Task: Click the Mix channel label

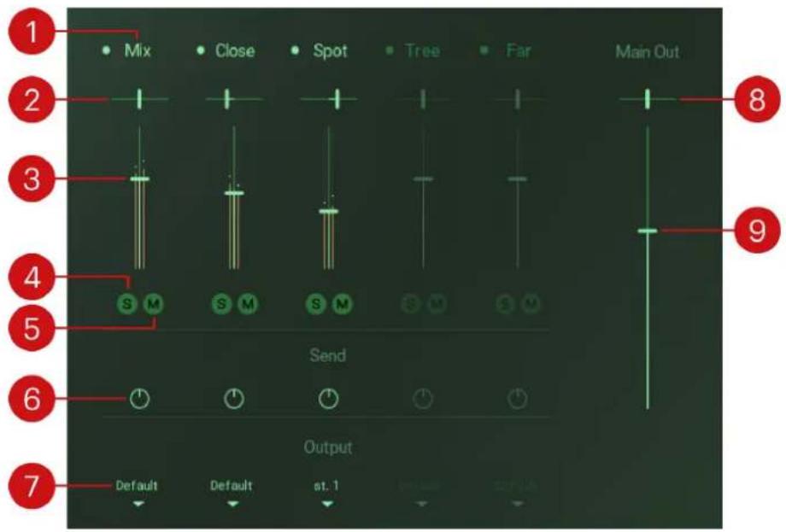Action: 138,50
